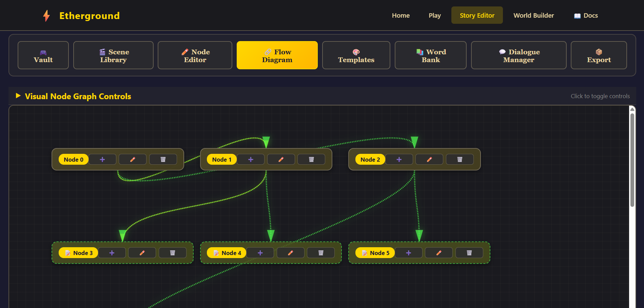This screenshot has width=644, height=308.
Task: Select the Node 1 yellow label
Action: [x=221, y=160]
